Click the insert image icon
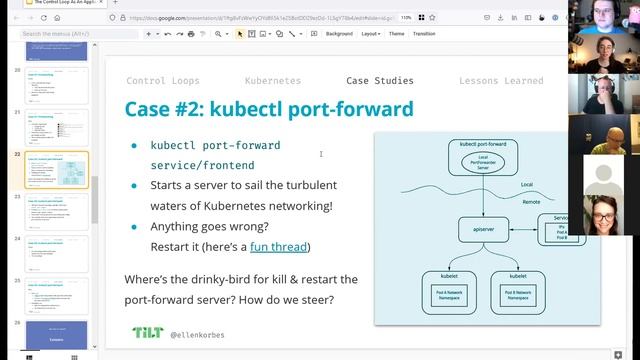Image resolution: width=640 pixels, height=360 pixels. pyautogui.click(x=263, y=34)
